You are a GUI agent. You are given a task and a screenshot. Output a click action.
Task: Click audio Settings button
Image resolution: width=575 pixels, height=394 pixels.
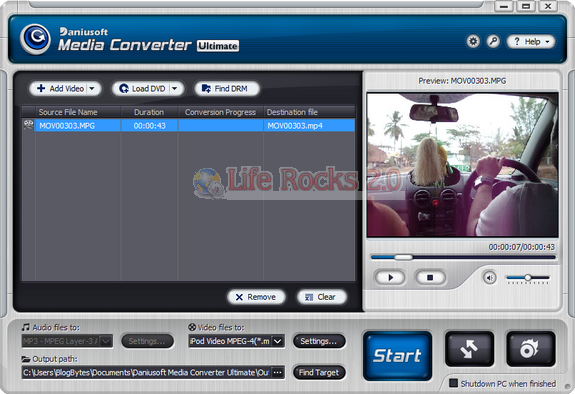(x=147, y=341)
